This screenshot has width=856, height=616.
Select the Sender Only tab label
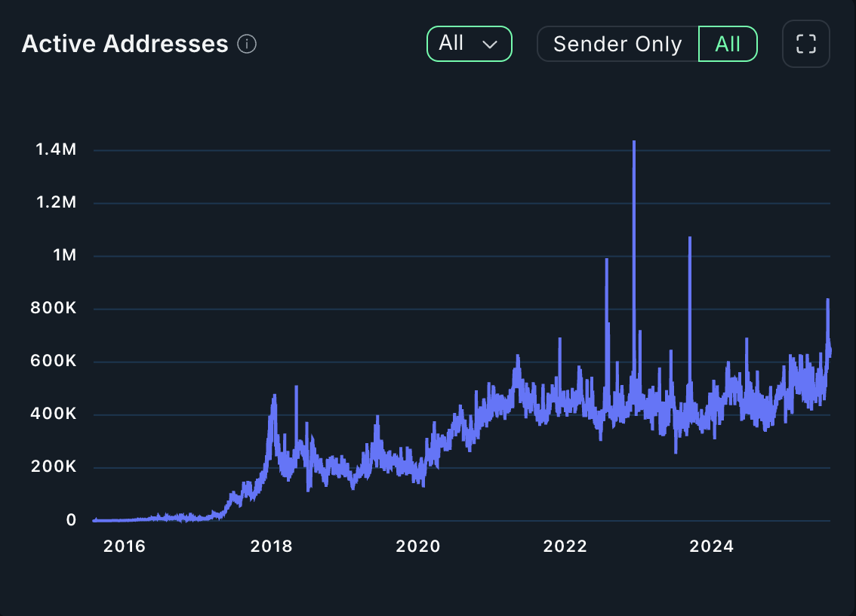coord(617,45)
